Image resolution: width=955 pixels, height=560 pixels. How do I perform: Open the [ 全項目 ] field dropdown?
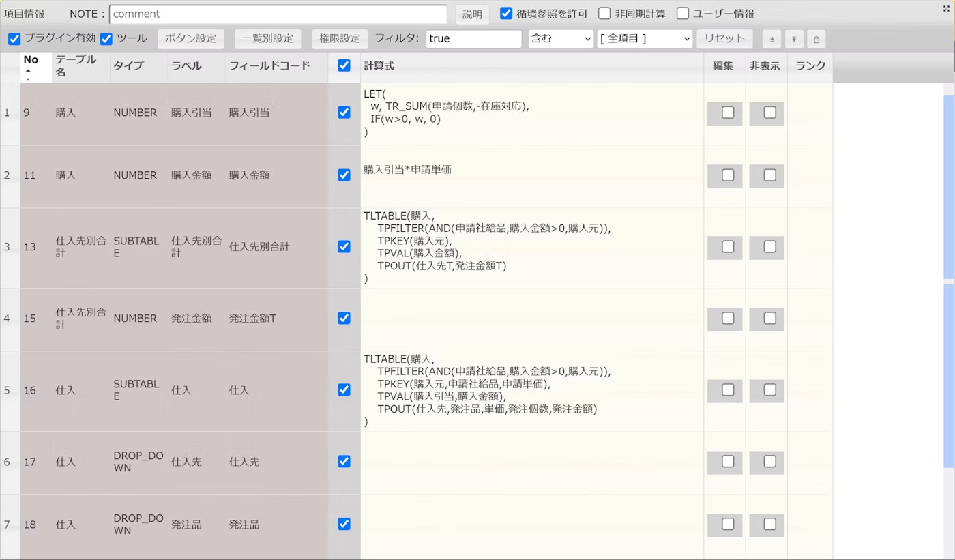[645, 39]
